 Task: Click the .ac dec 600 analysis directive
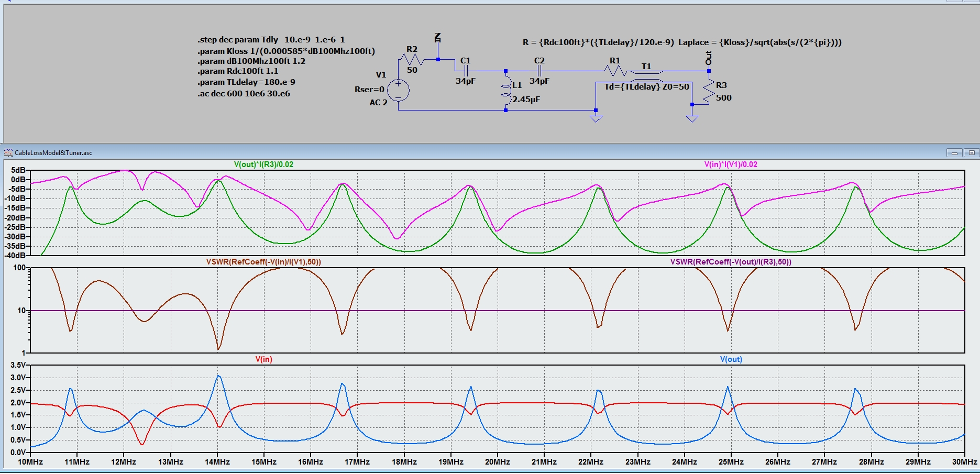point(244,94)
